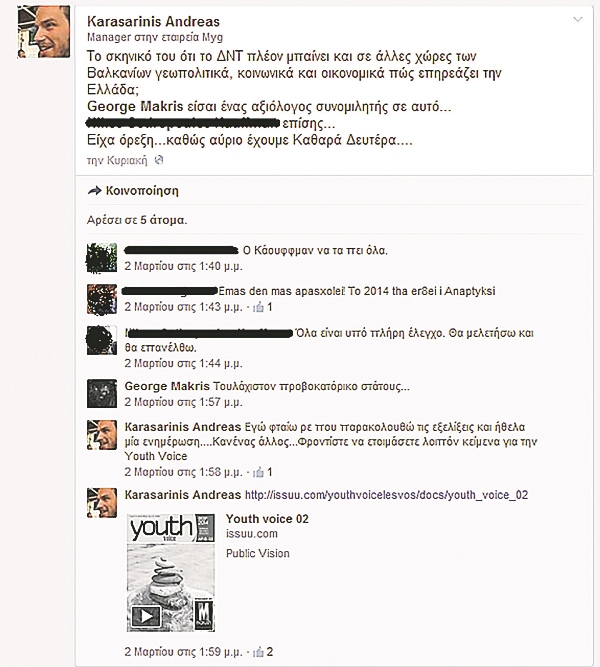Click the Youth voice magazine cover thumbnail
This screenshot has height=667, width=600.
pos(171,573)
